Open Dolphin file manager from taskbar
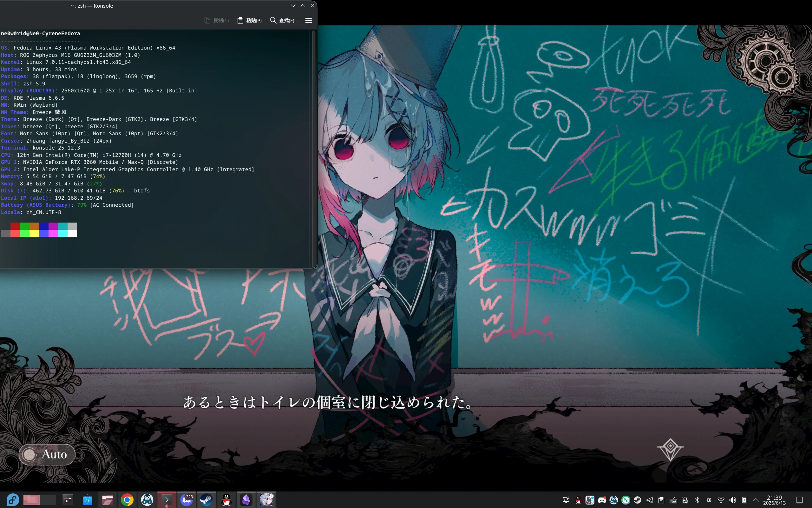Viewport: 812px width, 508px height. tap(108, 500)
